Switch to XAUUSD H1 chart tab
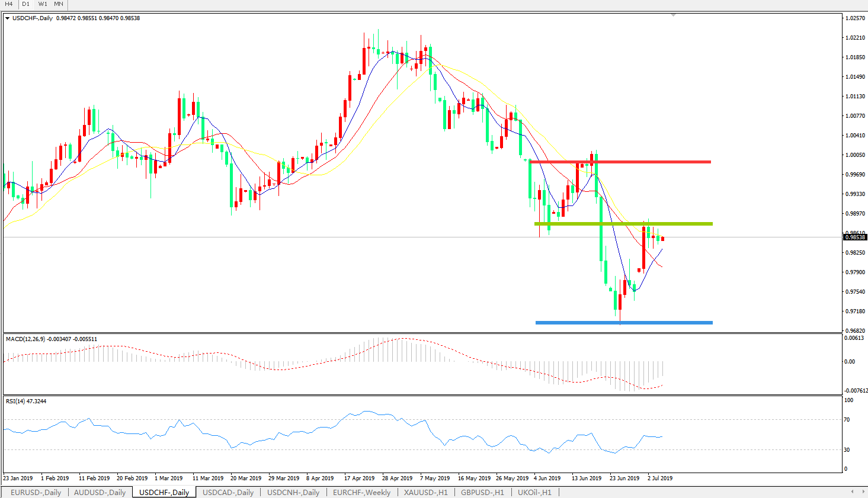The image size is (868, 498). [425, 492]
